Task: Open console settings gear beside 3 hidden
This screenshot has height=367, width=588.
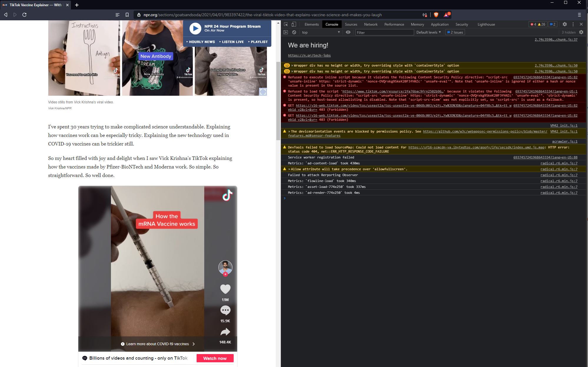Action: click(581, 32)
